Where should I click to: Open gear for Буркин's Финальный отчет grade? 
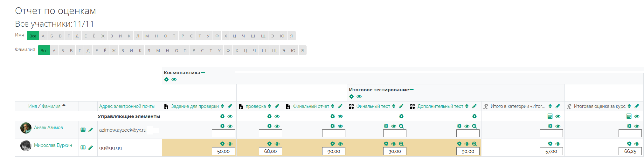pyautogui.click(x=333, y=144)
